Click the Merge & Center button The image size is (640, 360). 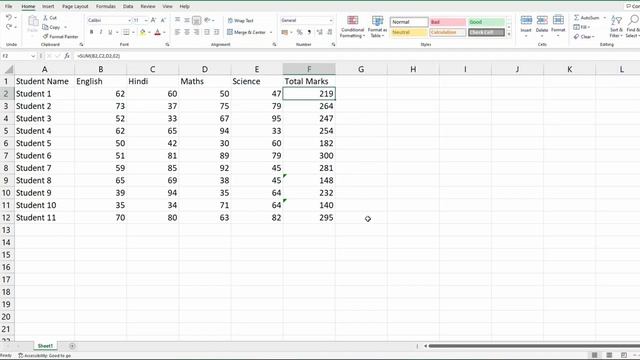pos(247,32)
